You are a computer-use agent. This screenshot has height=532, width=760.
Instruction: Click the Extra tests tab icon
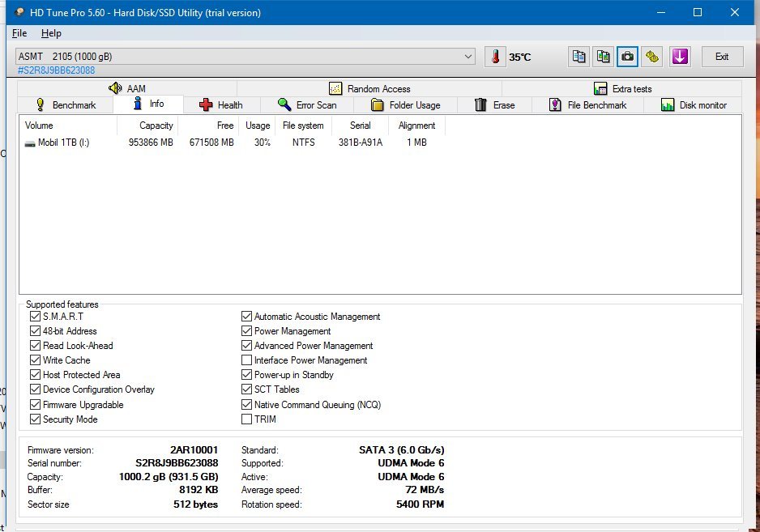pyautogui.click(x=600, y=89)
